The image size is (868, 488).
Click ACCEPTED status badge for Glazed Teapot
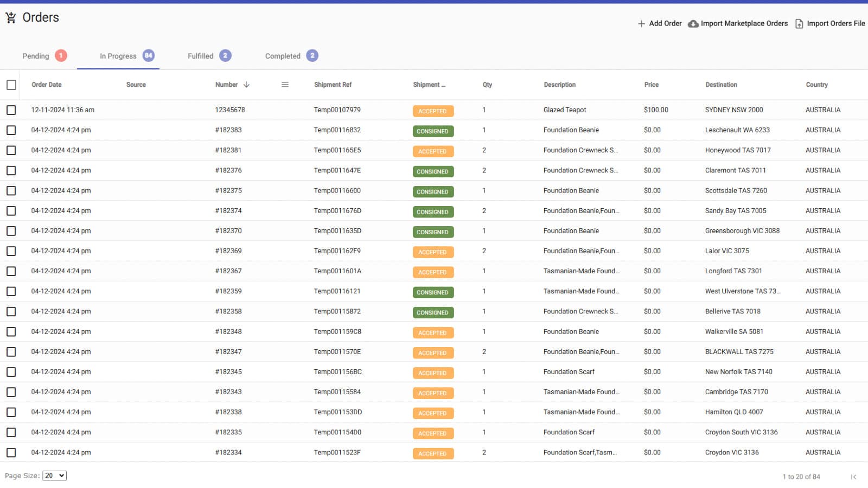coord(432,111)
